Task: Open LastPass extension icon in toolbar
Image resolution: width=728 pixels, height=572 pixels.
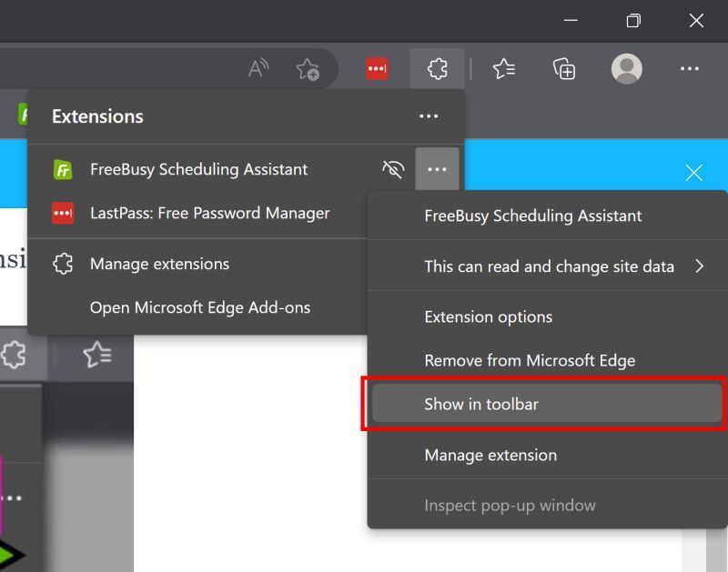Action: [x=377, y=69]
